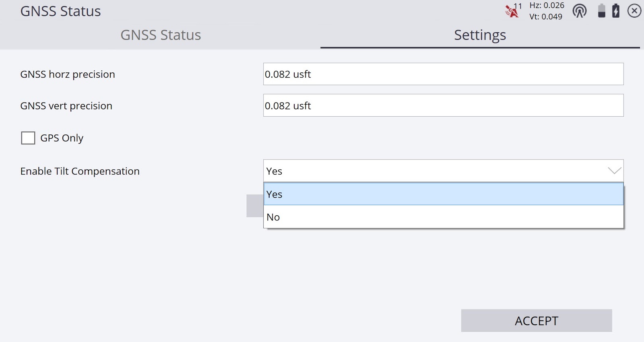Click the partially drained battery icon

click(601, 11)
